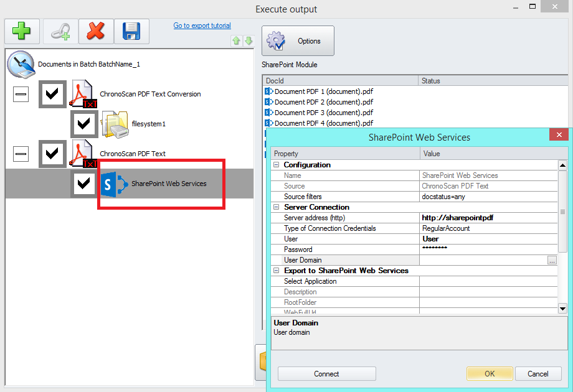Click the property grid vertical scrollbar thumb
Image resolution: width=573 pixels, height=392 pixels.
[x=563, y=212]
